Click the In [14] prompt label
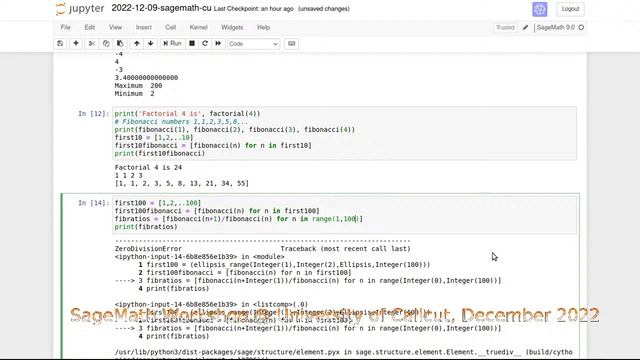Screen dimensions: 640x360 (x=93, y=203)
